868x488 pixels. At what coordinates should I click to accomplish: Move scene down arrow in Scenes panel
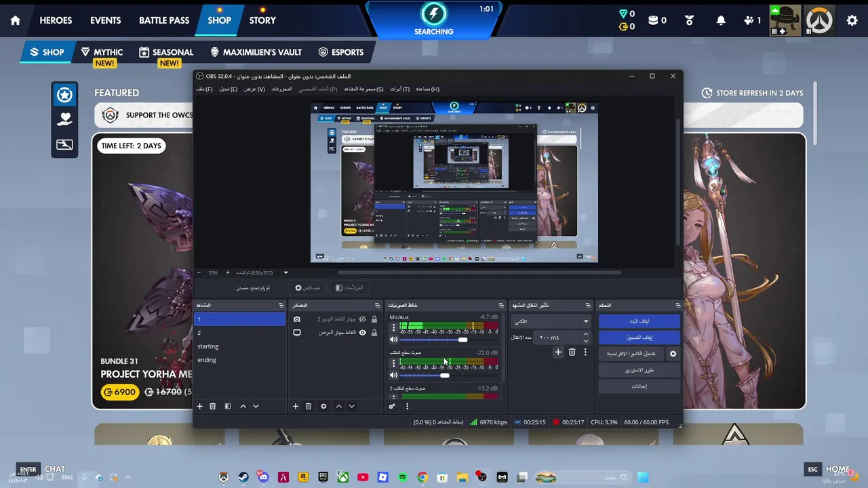click(256, 406)
